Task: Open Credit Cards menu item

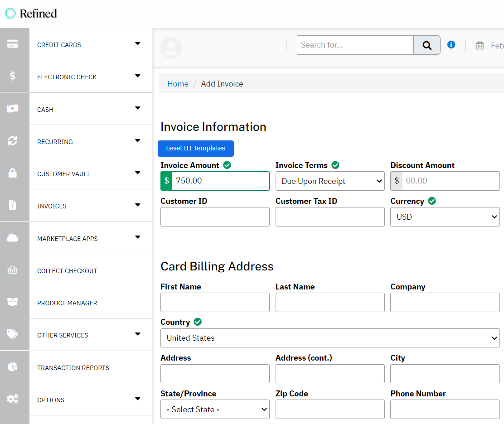Action: pos(59,45)
